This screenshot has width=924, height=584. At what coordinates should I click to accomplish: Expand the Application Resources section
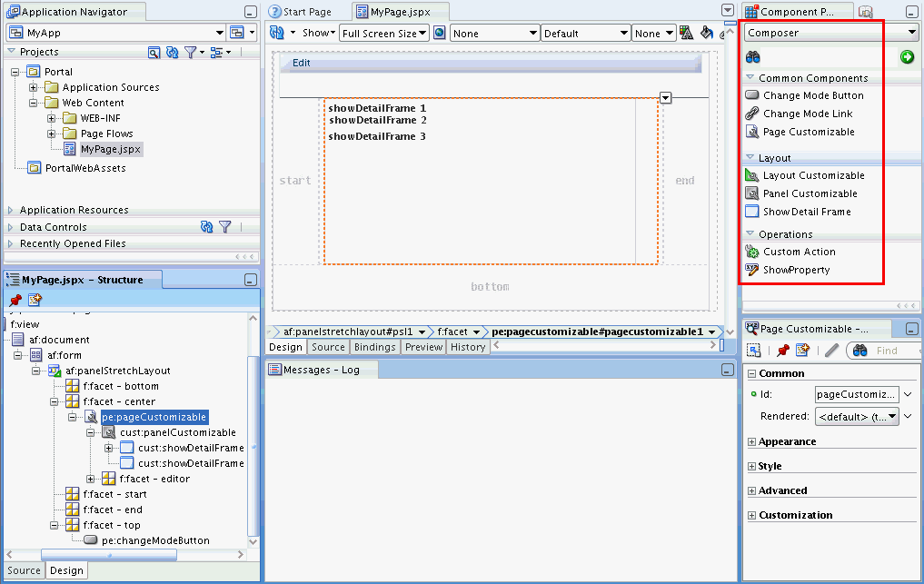click(x=10, y=210)
